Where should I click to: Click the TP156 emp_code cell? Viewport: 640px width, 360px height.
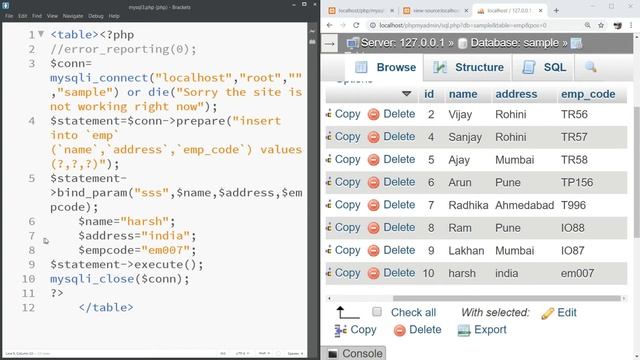pyautogui.click(x=577, y=182)
